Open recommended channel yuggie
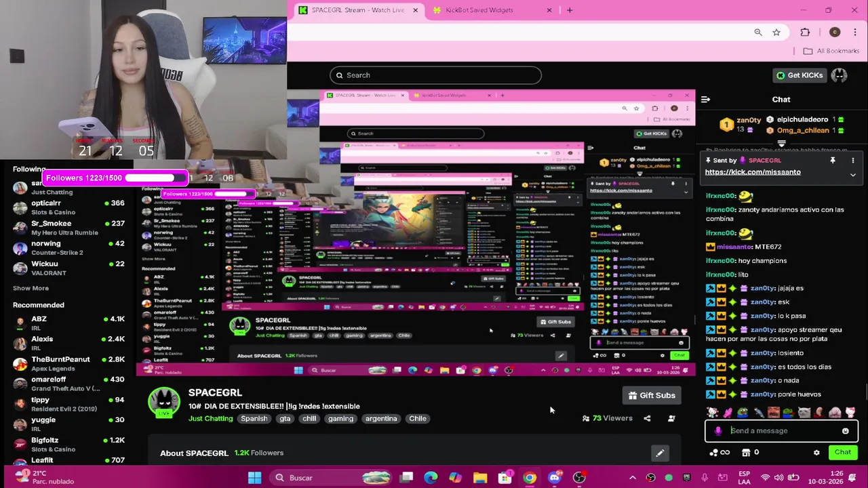Image resolution: width=868 pixels, height=488 pixels. pos(68,424)
